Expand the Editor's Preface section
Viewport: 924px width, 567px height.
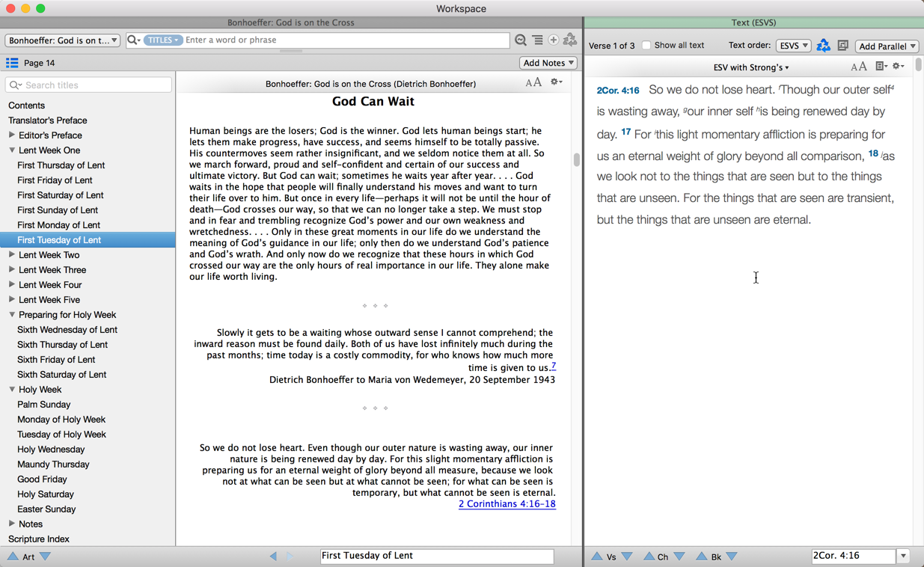[x=12, y=135]
